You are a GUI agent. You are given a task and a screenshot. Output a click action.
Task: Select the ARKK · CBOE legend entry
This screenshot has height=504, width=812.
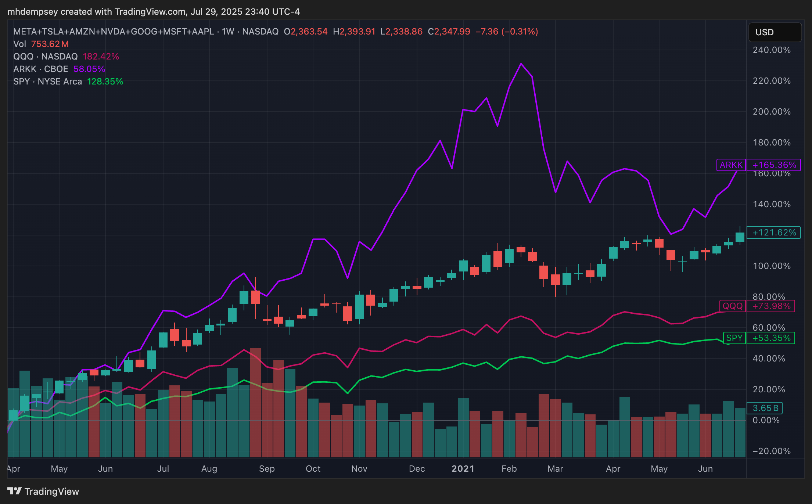41,69
